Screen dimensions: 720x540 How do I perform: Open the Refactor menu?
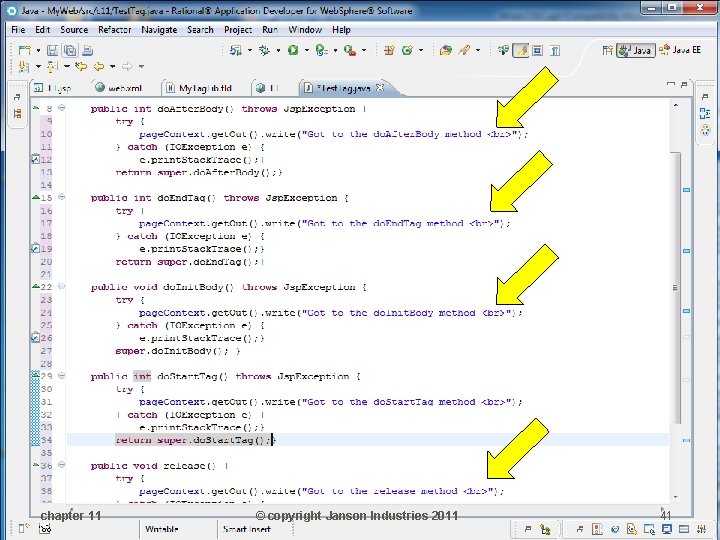pos(114,30)
